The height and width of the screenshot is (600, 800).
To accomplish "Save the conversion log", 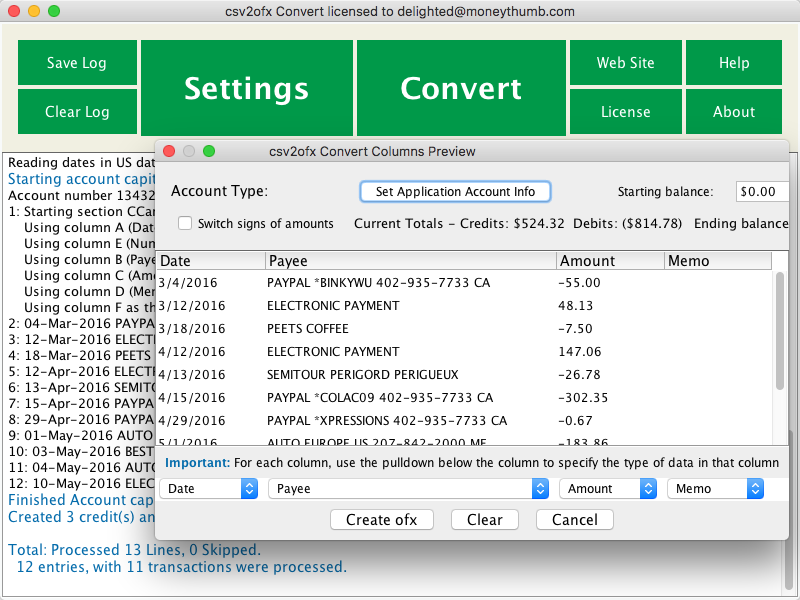I will (x=77, y=62).
